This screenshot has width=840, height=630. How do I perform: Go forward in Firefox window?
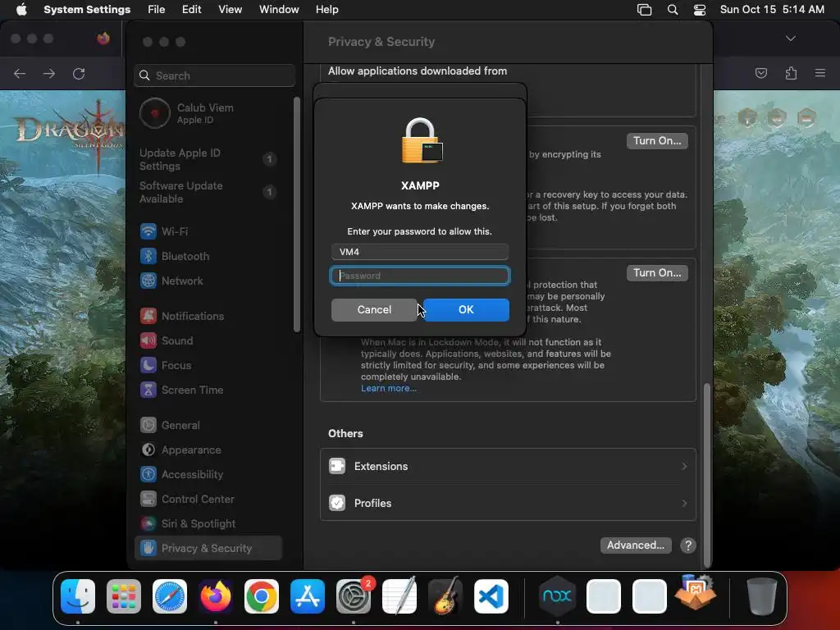tap(48, 73)
